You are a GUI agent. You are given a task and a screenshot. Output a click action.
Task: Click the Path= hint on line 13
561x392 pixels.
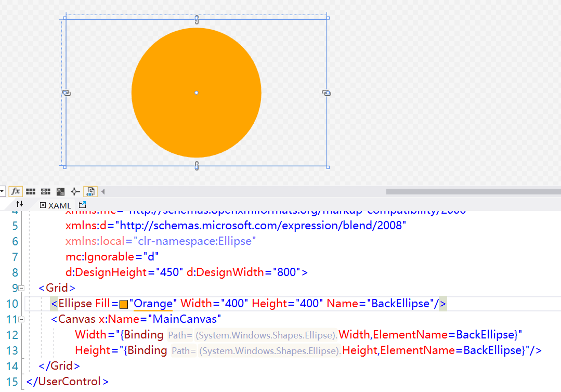pos(184,351)
